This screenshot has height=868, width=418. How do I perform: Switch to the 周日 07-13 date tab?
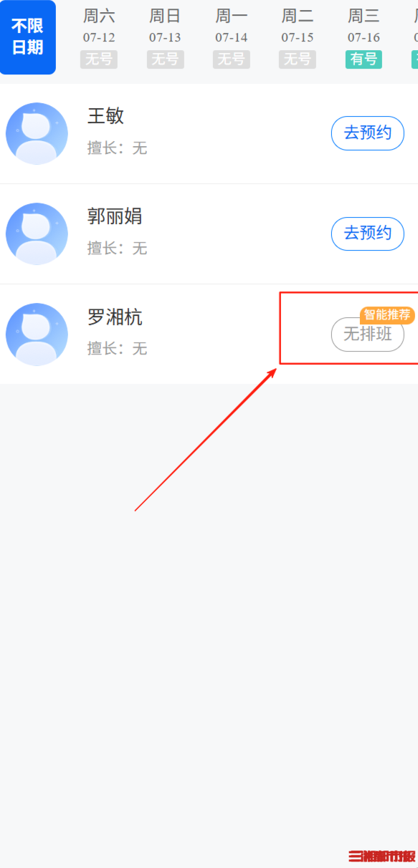click(166, 37)
